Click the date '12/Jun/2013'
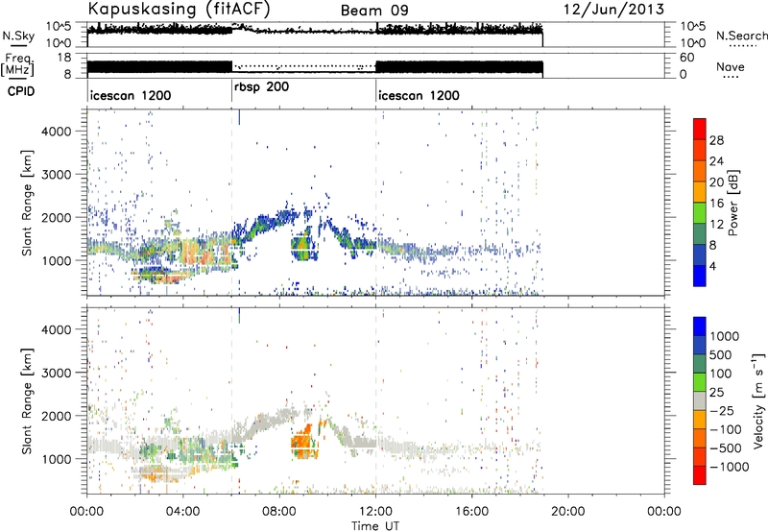 point(613,10)
